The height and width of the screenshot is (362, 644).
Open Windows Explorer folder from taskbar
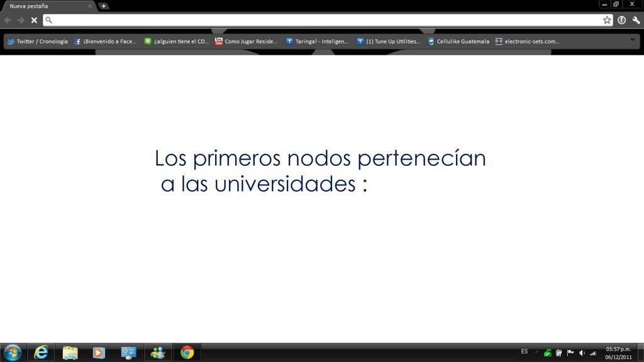pyautogui.click(x=70, y=353)
